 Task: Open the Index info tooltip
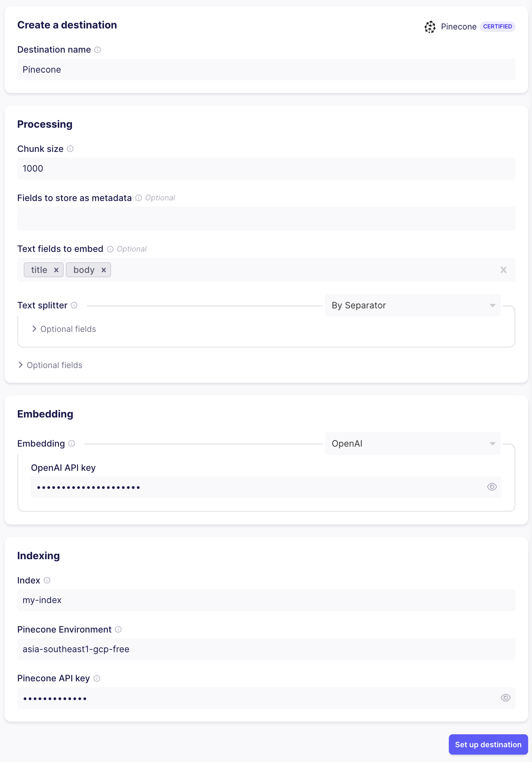tap(47, 581)
